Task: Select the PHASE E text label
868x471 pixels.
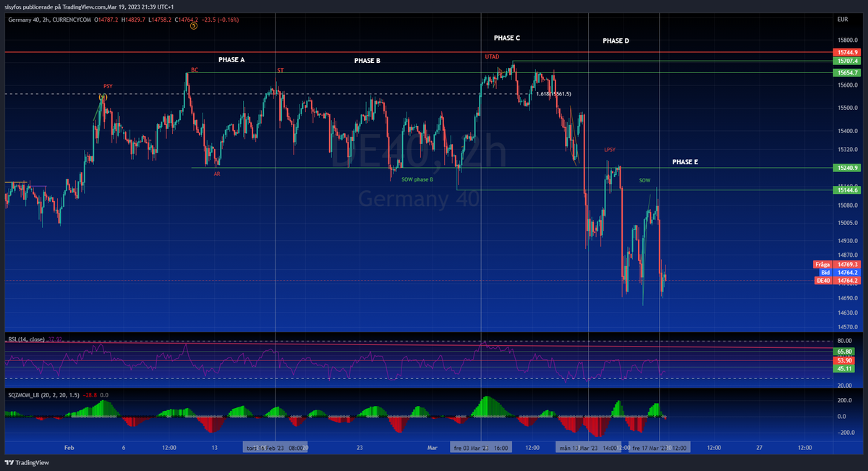Action: tap(685, 162)
